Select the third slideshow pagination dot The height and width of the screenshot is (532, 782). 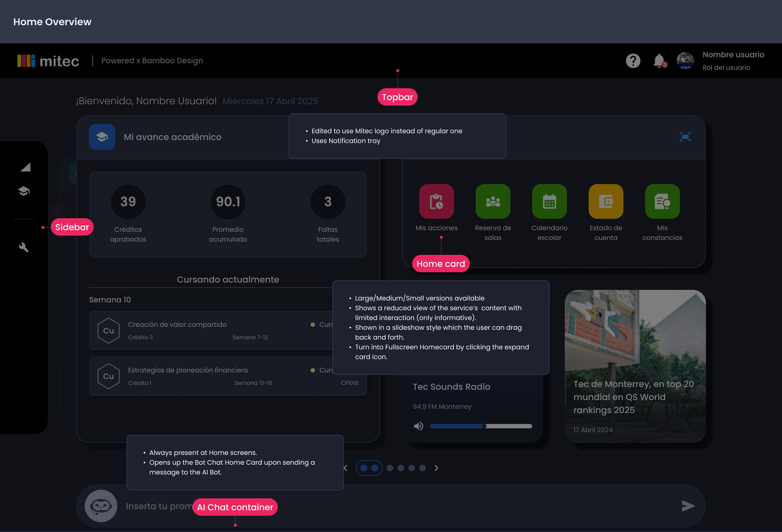[x=390, y=468]
